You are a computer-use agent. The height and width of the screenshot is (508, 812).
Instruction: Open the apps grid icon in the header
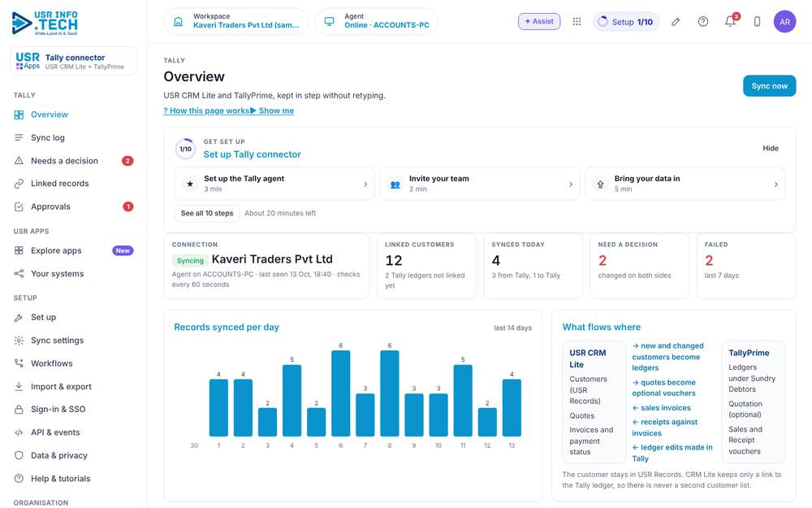click(x=577, y=21)
